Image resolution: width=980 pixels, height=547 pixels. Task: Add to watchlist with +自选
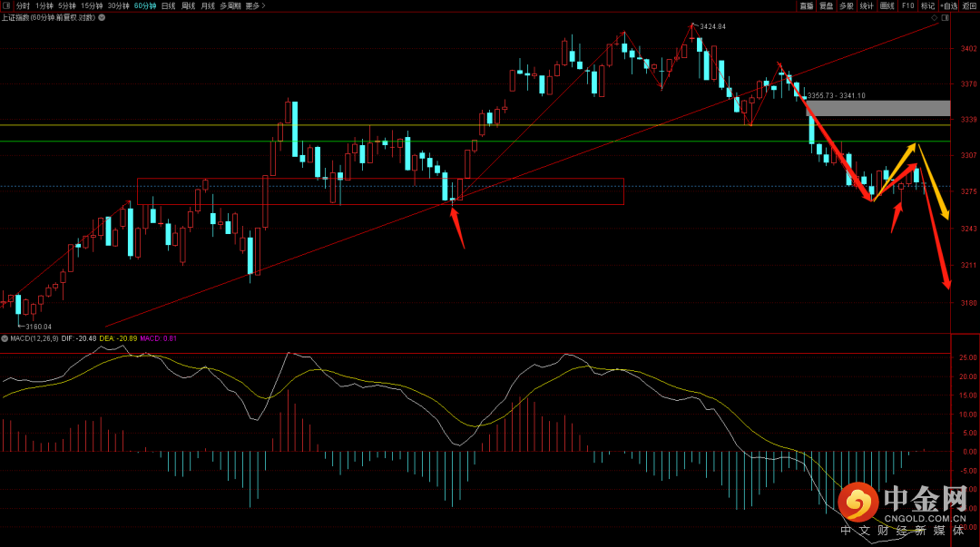click(x=949, y=5)
